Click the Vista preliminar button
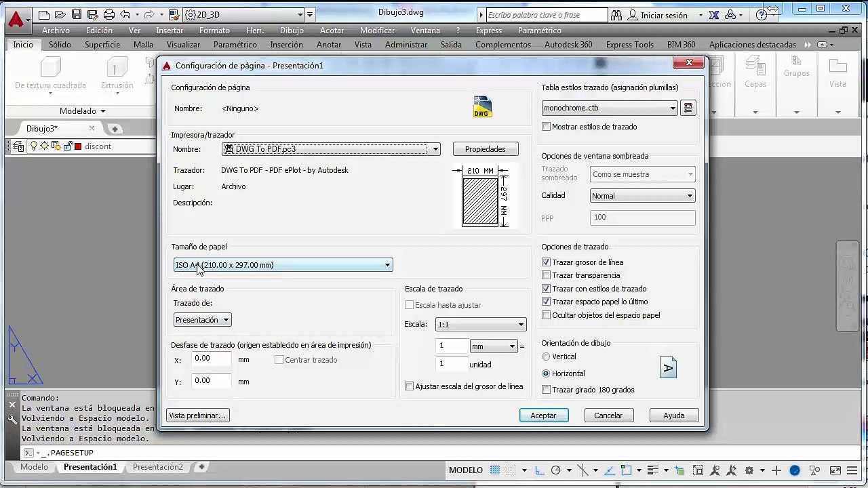Image resolution: width=868 pixels, height=488 pixels. tap(197, 415)
